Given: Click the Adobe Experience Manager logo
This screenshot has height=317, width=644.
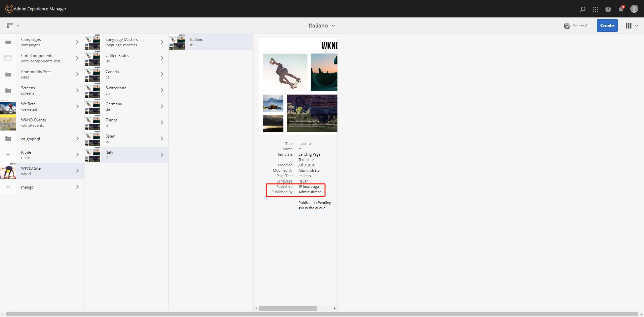Looking at the screenshot, I should 9,9.
